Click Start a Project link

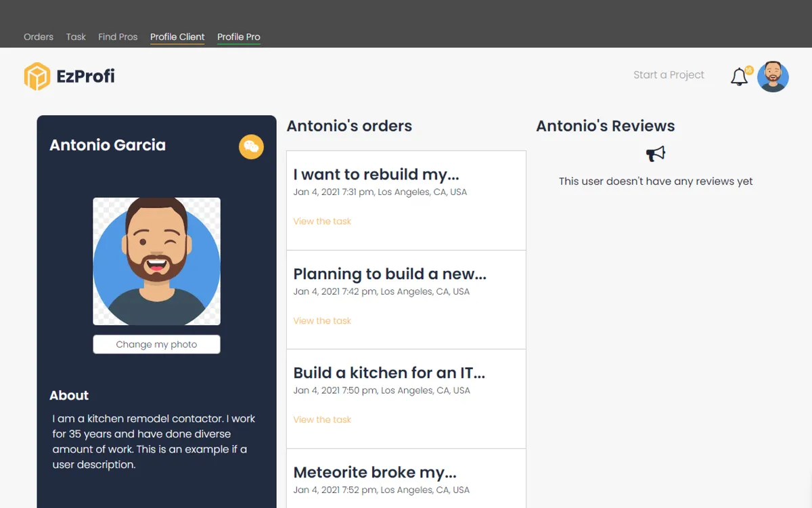(x=669, y=75)
